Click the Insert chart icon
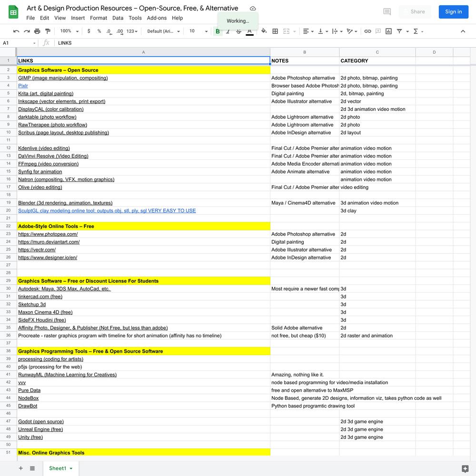Screen dimensions: 476x476 click(x=388, y=31)
